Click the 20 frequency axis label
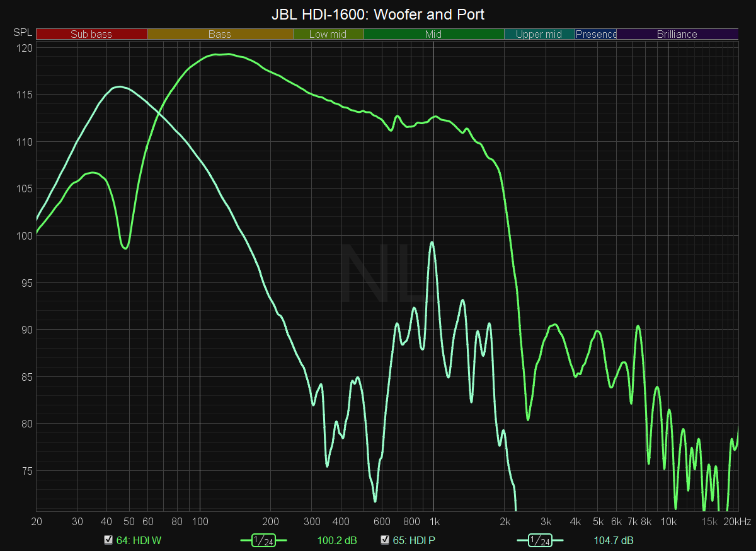The width and height of the screenshot is (756, 551). click(37, 522)
